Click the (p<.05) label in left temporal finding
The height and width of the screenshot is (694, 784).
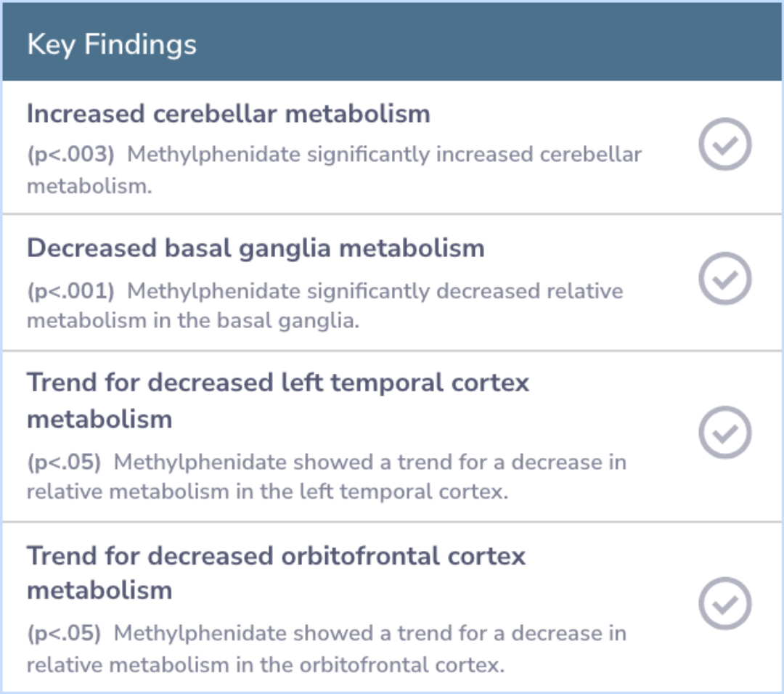click(x=64, y=462)
